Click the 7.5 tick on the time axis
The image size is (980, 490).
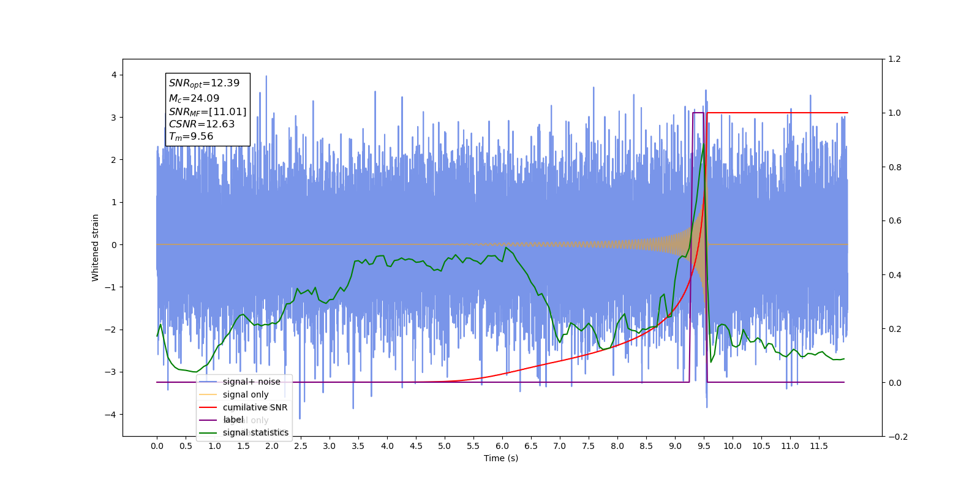[589, 446]
